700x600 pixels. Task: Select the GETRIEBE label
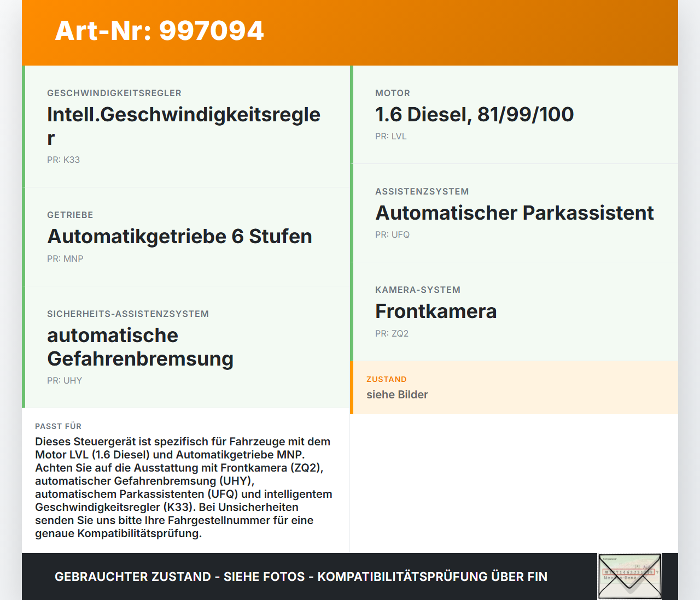click(70, 215)
